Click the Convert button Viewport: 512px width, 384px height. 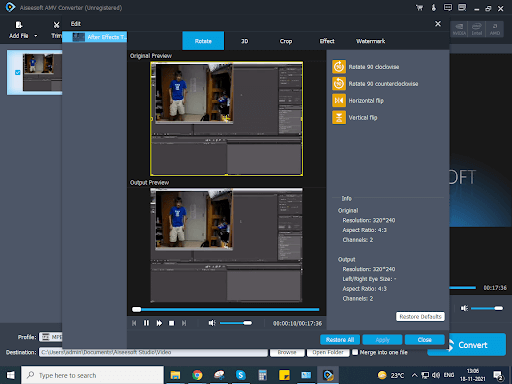coord(467,345)
